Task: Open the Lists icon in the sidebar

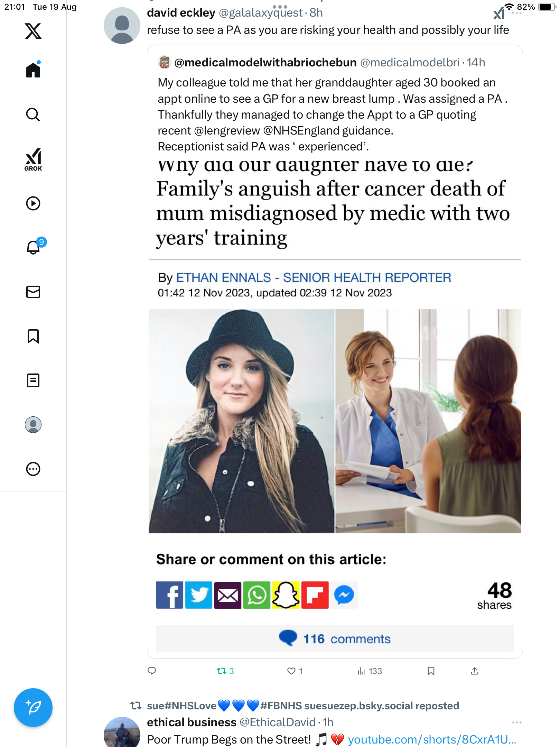Action: coord(33,380)
